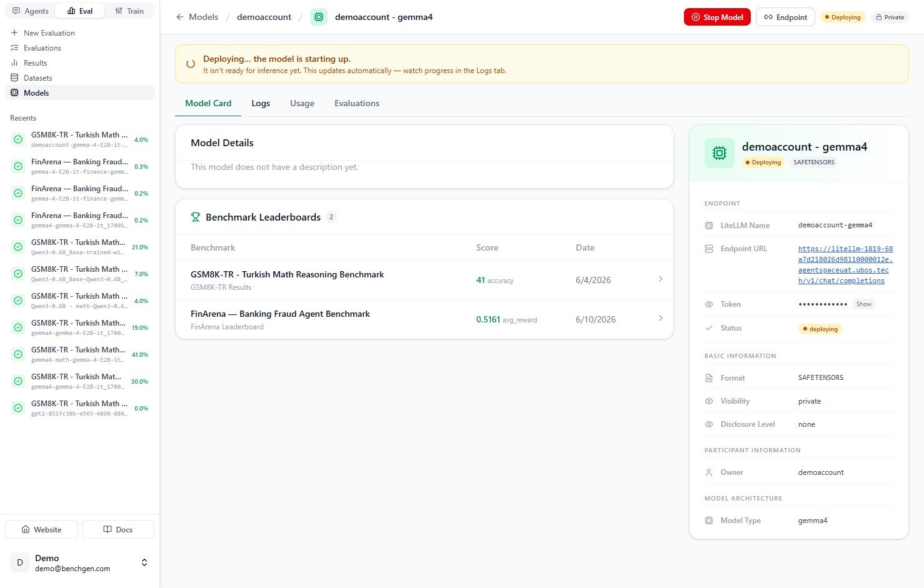Show the hidden endpoint token
Viewport: 924px width, 588px height.
[864, 304]
